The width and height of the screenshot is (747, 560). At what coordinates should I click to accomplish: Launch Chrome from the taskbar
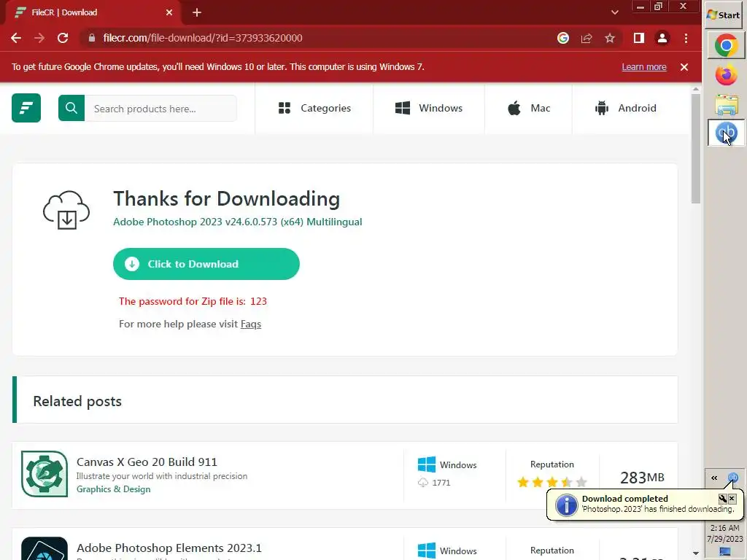point(726,45)
